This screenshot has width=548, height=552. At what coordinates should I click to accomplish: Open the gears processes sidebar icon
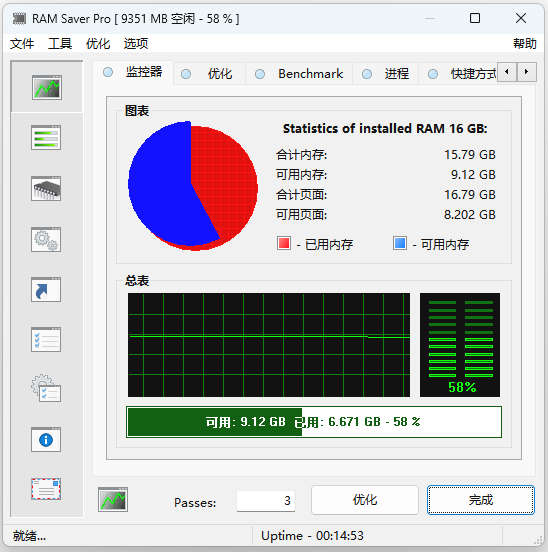46,239
